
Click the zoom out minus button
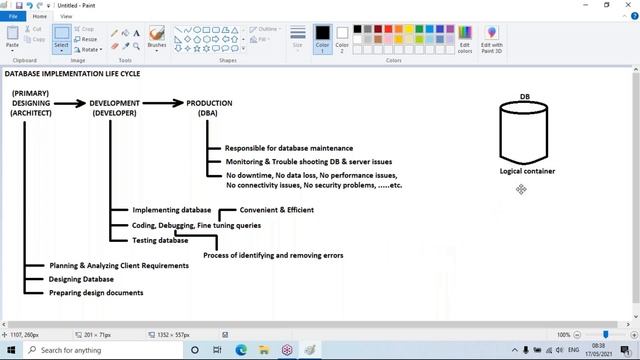tap(577, 335)
